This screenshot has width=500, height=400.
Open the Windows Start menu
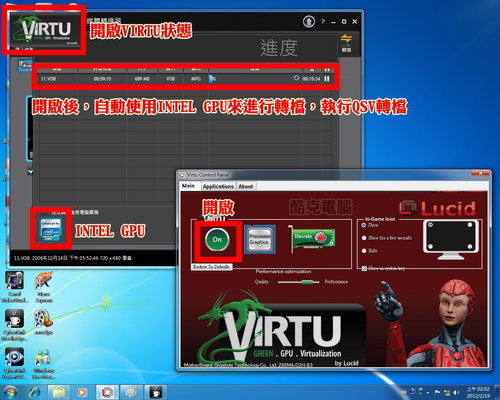(11, 392)
